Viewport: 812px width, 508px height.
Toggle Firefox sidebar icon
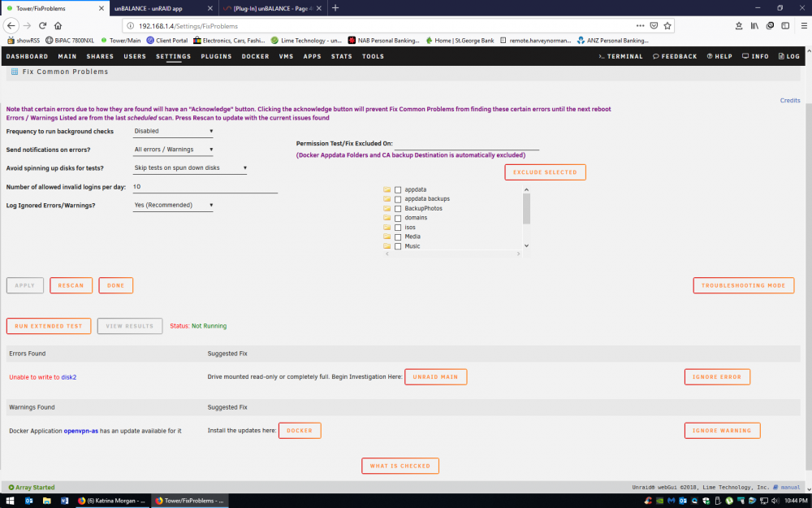785,25
